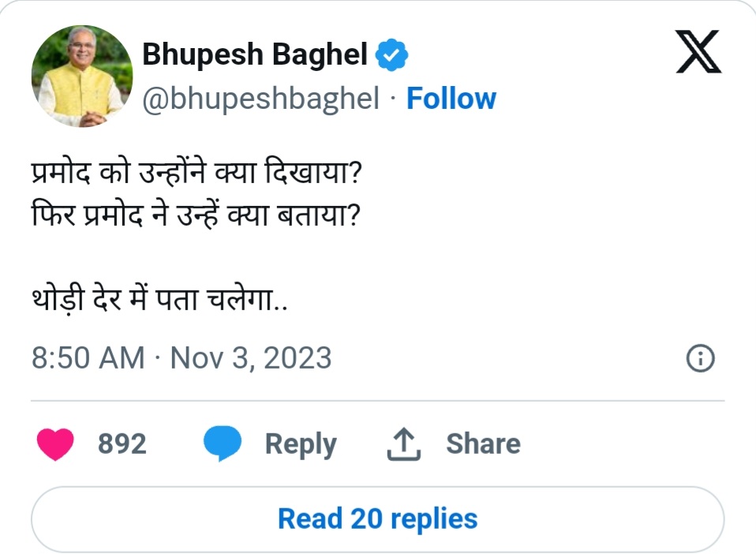Image resolution: width=756 pixels, height=554 pixels.
Task: Click the verified blue checkmark badge
Action: pyautogui.click(x=391, y=54)
